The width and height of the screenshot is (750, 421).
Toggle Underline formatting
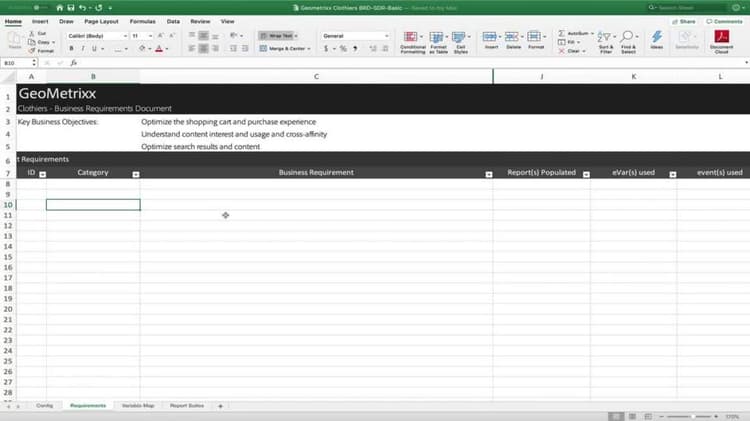click(94, 49)
